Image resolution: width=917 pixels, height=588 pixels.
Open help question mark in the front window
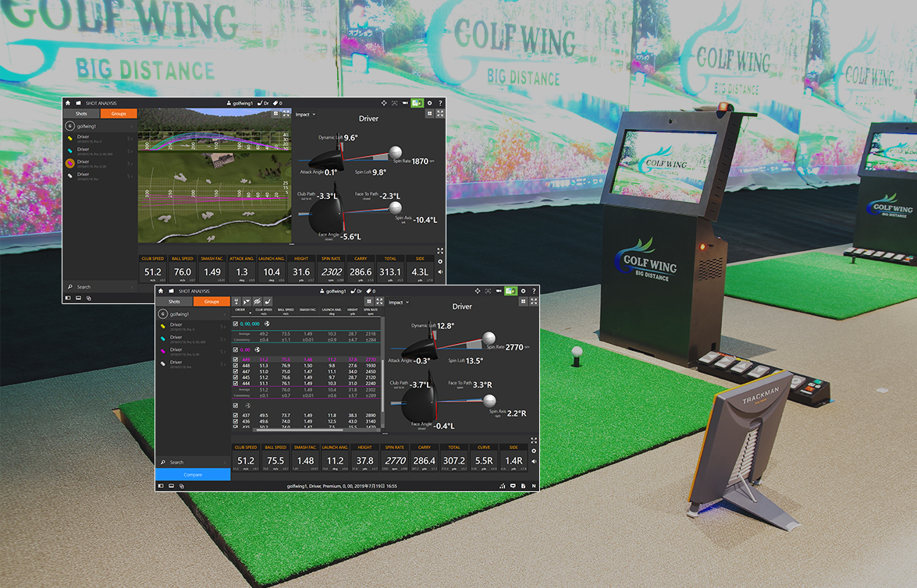click(534, 291)
